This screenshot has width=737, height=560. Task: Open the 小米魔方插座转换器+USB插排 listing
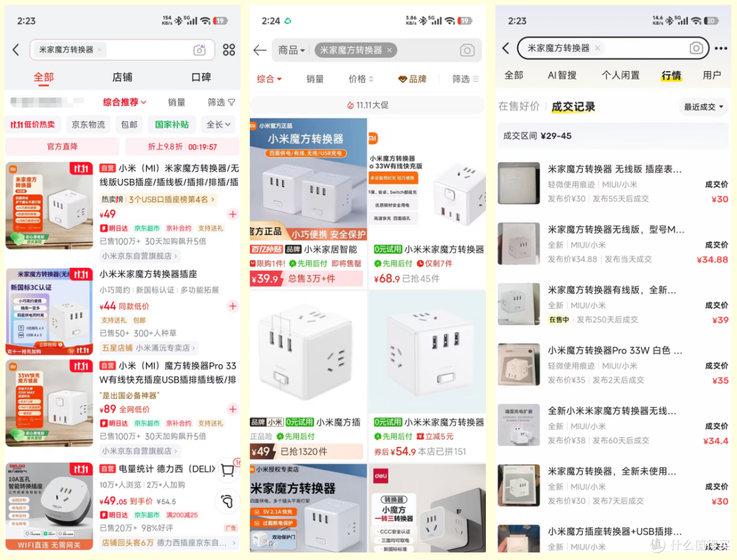click(613, 538)
